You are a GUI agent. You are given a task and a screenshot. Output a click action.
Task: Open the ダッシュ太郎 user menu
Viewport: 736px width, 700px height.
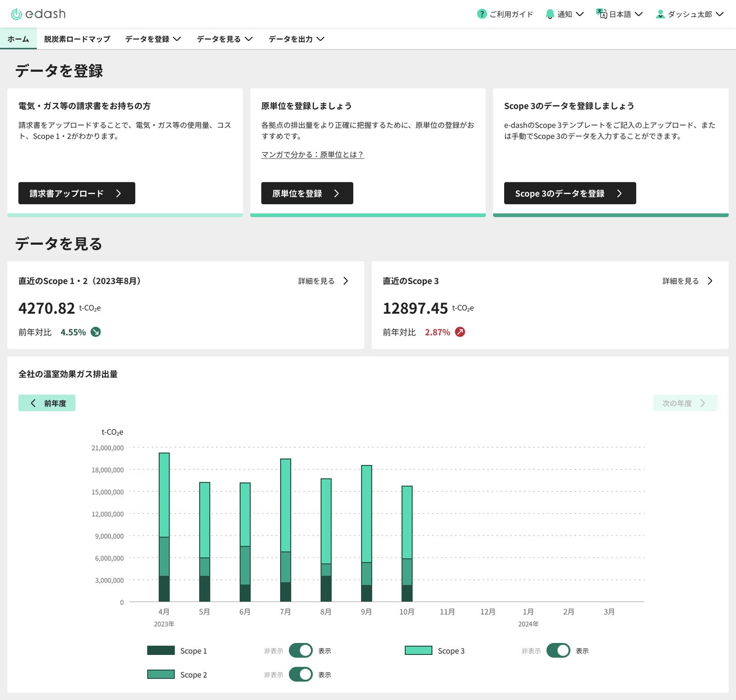[690, 14]
